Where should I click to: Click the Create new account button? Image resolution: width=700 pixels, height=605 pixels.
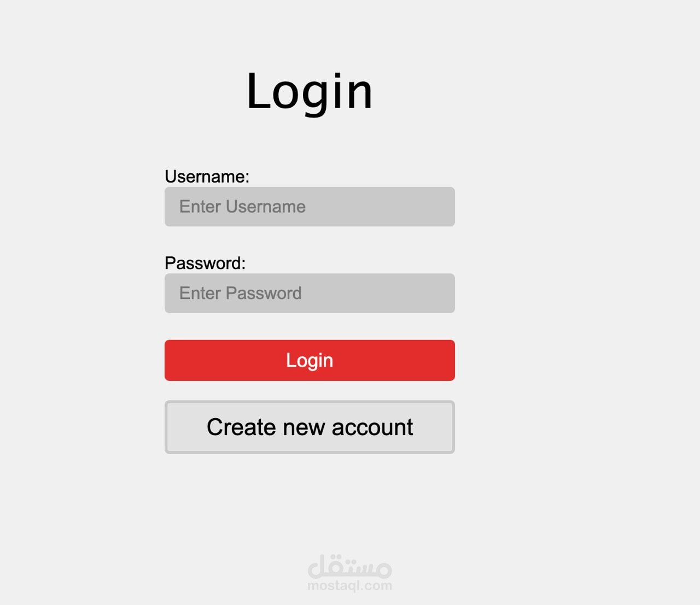tap(310, 427)
